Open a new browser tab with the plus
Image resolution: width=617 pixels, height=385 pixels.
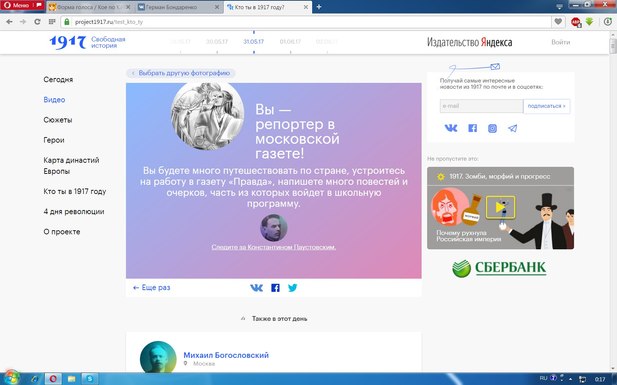pos(319,7)
